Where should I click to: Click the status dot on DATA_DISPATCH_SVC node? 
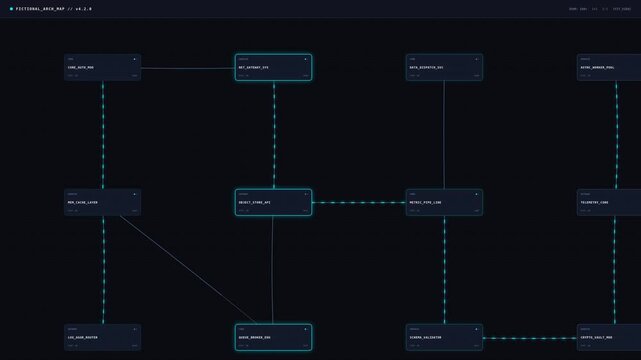pos(476,59)
